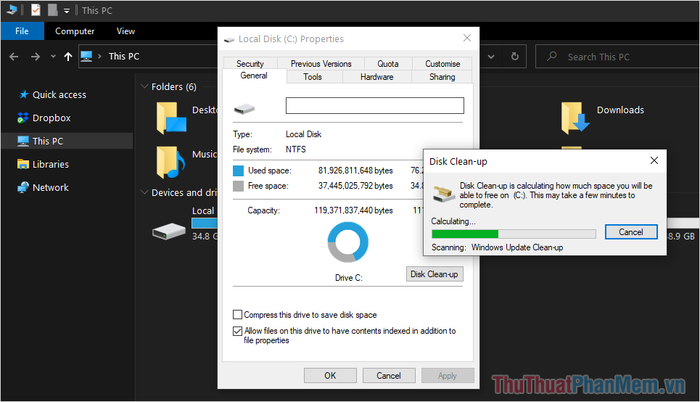Image resolution: width=700 pixels, height=402 pixels.
Task: Click the drive label text field
Action: [x=375, y=105]
